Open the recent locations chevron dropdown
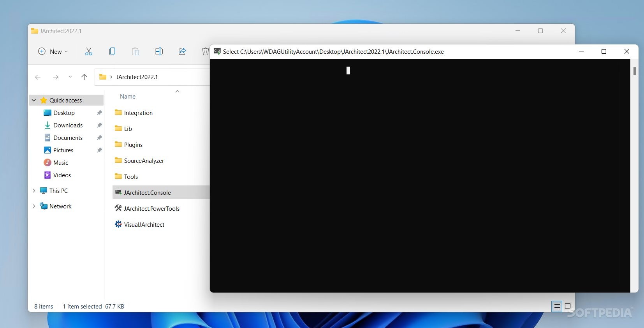 point(70,77)
